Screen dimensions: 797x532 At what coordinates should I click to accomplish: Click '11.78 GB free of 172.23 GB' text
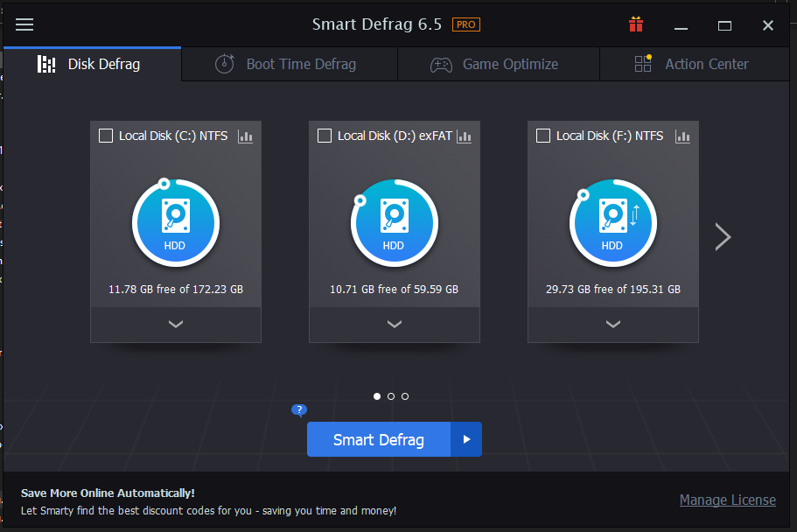tap(176, 289)
